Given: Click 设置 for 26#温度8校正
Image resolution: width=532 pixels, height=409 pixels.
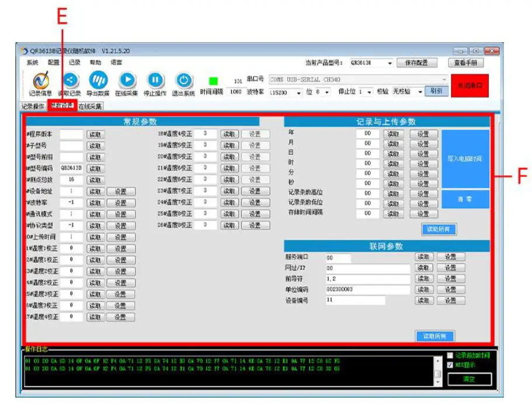Looking at the screenshot, I should click(x=255, y=226).
